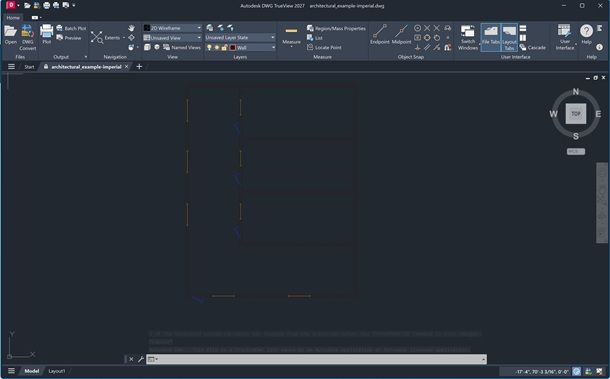Click the WCS button under ViewCube
Screen dimensions: 610x379
pyautogui.click(x=576, y=151)
